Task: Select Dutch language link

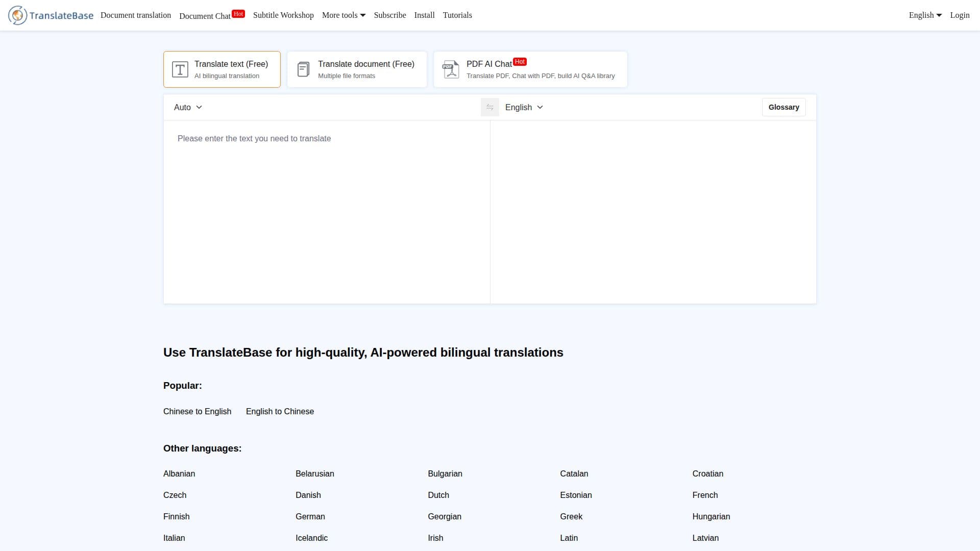Action: (438, 495)
